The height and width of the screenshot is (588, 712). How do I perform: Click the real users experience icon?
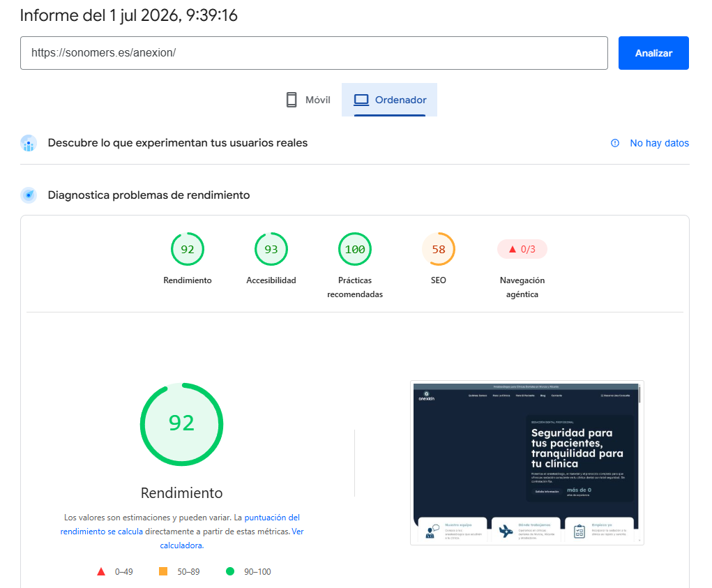tap(29, 143)
